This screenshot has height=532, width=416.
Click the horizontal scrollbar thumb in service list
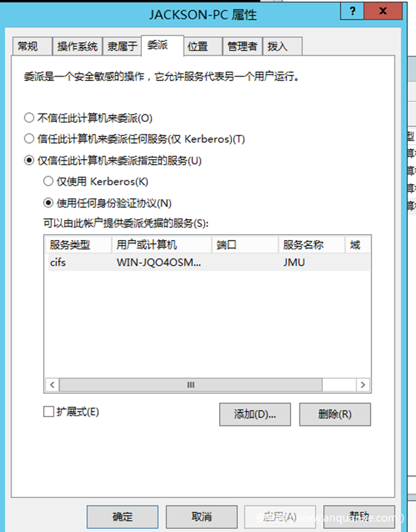point(191,385)
